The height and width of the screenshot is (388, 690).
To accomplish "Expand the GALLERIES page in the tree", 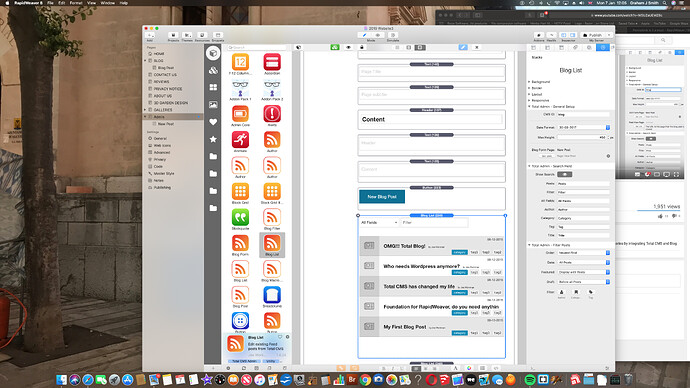I will 146,110.
